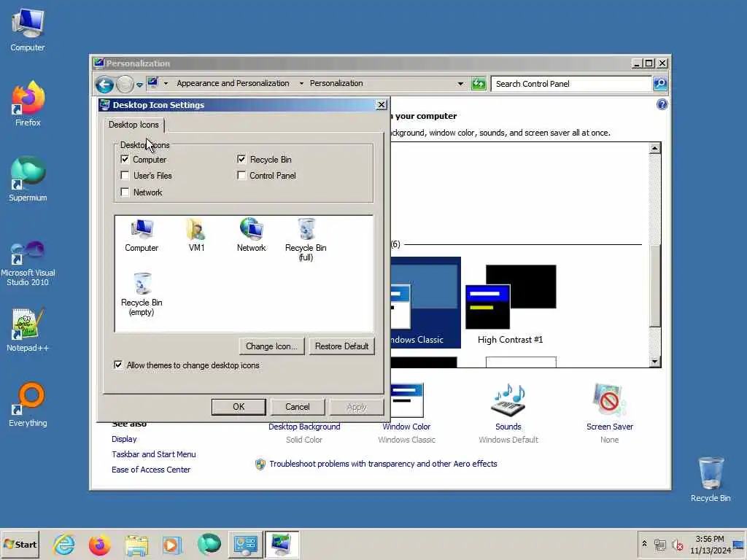Select Recycle Bin (empty) icon in preview
The image size is (747, 560).
(x=142, y=295)
